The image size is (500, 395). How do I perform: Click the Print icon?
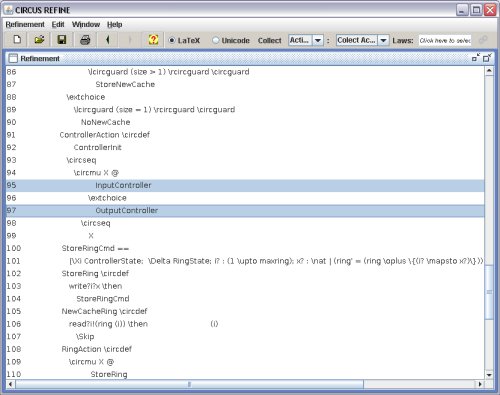(85, 40)
